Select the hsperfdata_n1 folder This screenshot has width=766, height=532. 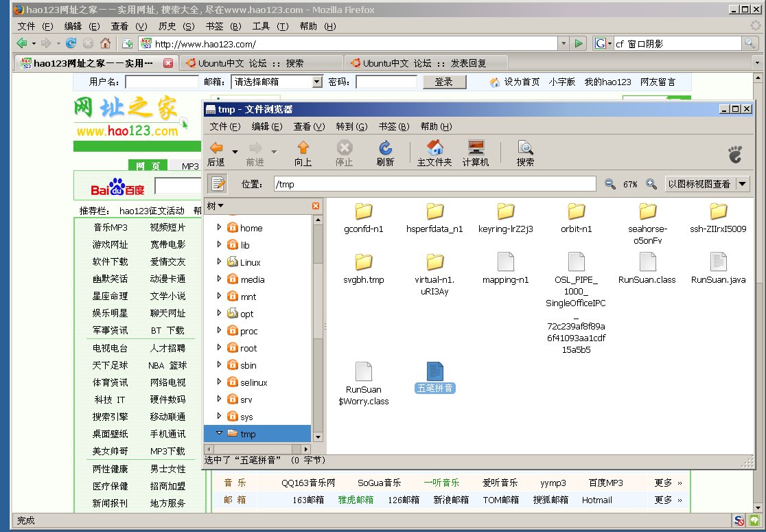[x=434, y=211]
